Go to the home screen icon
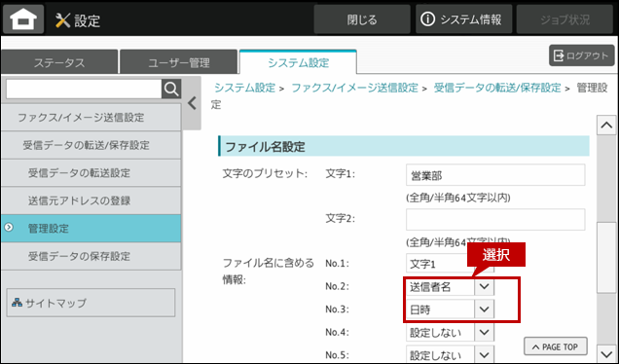Screen dimensions: 619x364 23,18
